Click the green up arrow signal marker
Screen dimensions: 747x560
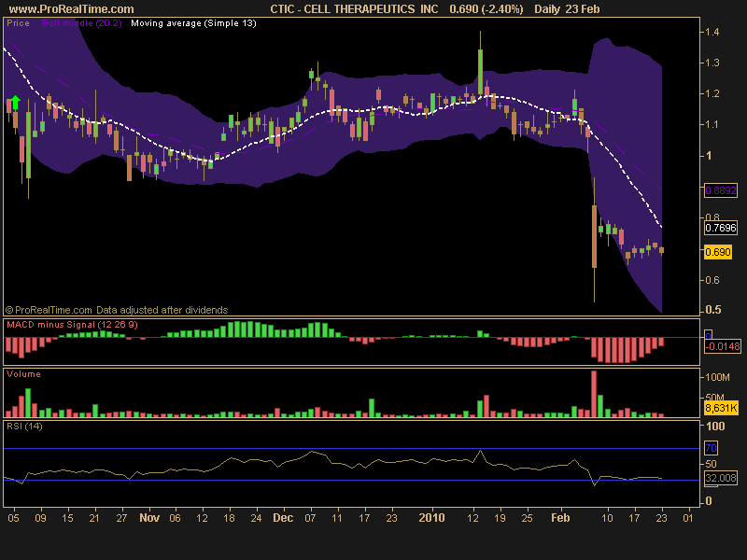click(x=15, y=103)
